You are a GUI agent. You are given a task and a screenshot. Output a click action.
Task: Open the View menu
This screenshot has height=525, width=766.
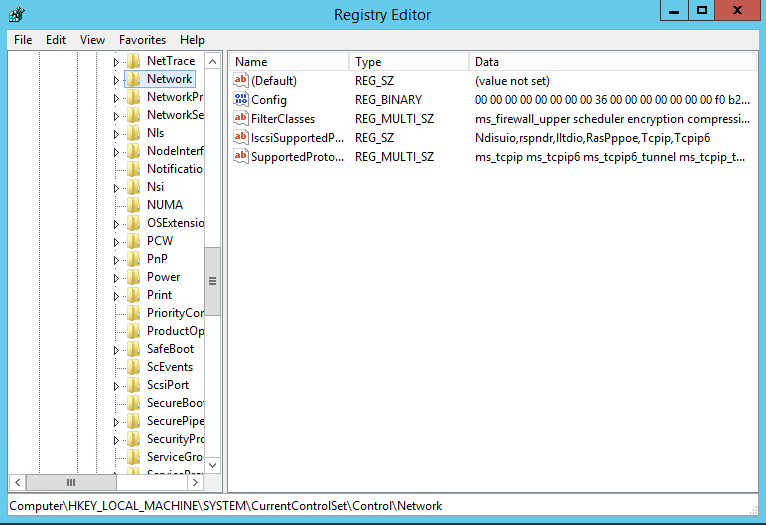click(x=92, y=40)
